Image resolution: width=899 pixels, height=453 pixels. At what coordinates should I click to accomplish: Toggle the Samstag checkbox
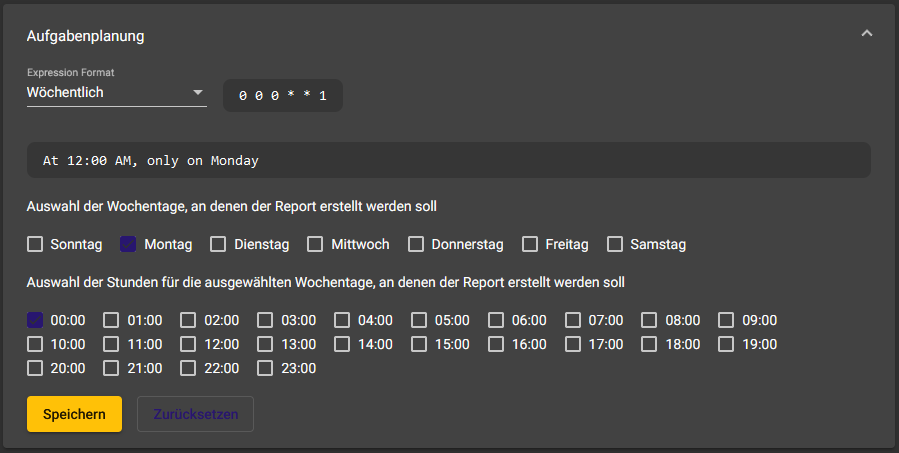coord(615,244)
